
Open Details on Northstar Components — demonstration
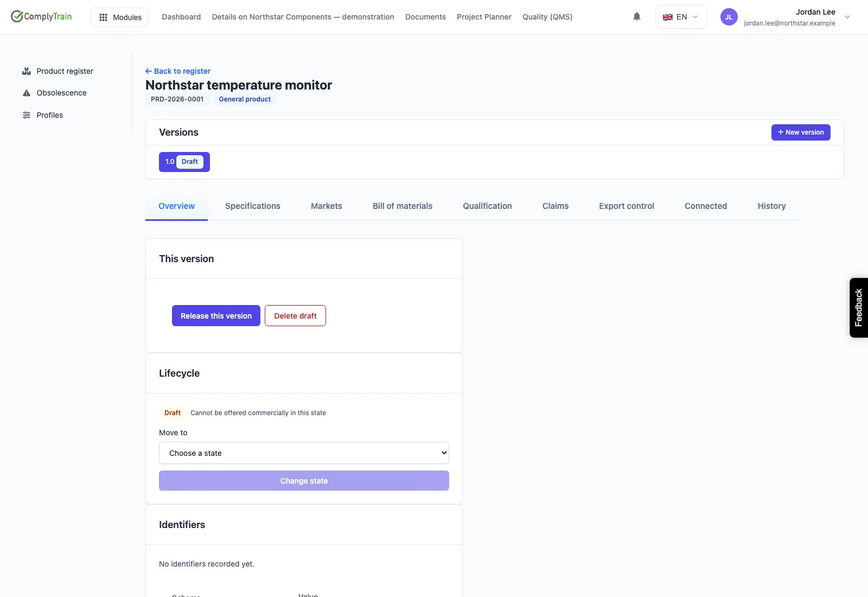click(303, 17)
